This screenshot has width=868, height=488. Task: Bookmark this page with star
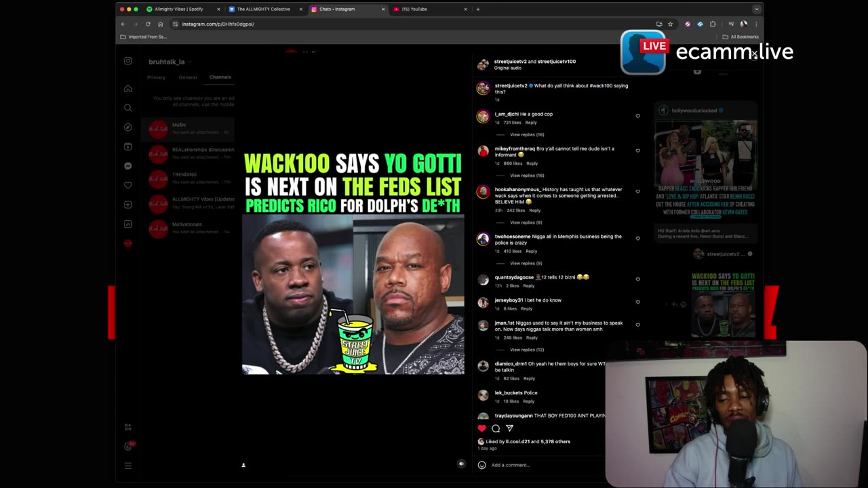[670, 24]
